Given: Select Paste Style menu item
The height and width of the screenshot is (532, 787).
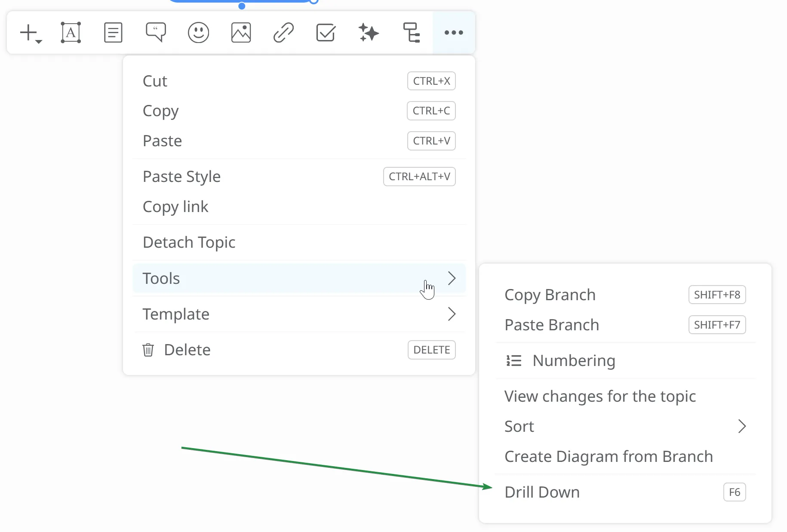Looking at the screenshot, I should tap(299, 176).
